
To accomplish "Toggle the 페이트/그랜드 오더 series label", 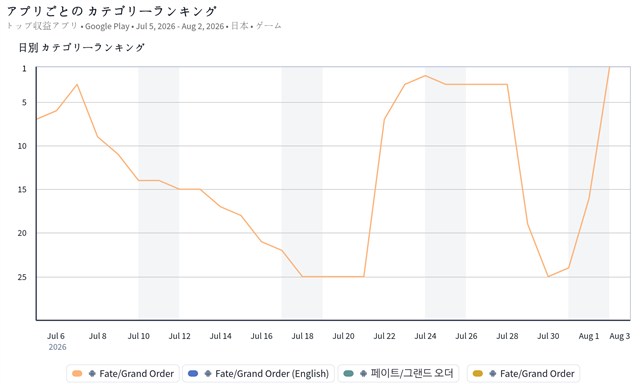I will (x=412, y=373).
